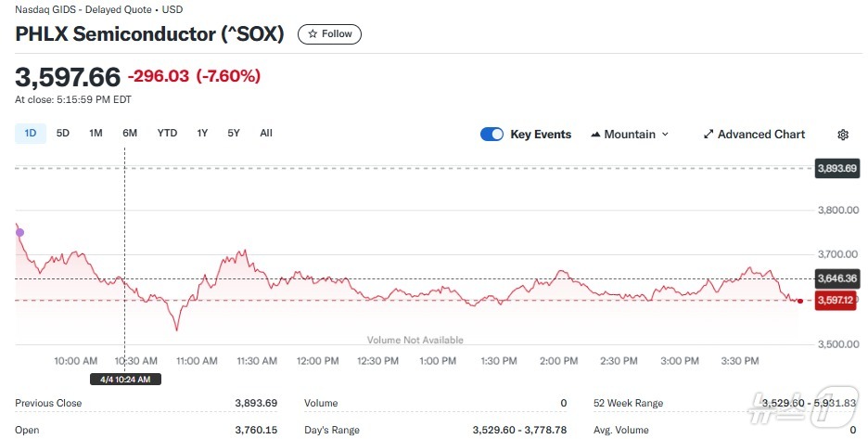Image resolution: width=868 pixels, height=439 pixels.
Task: Click the PHLX Semiconductor (^SOX) title
Action: coord(149,34)
